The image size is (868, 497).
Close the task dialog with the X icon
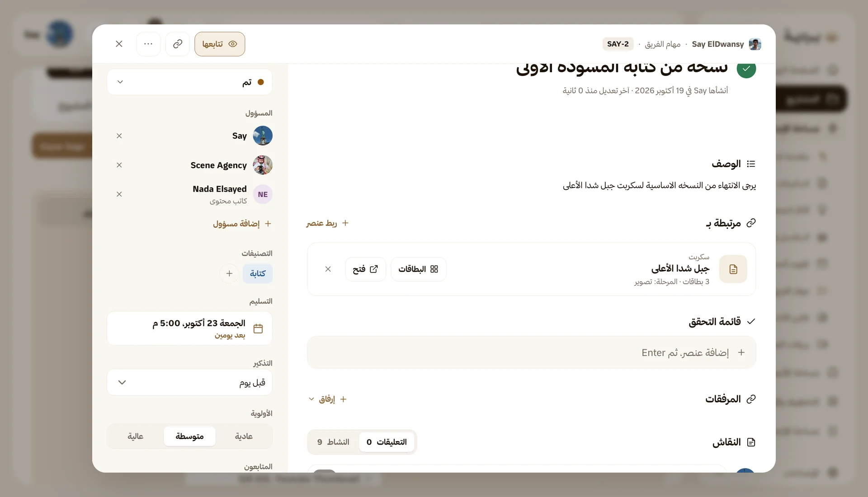[x=119, y=44]
